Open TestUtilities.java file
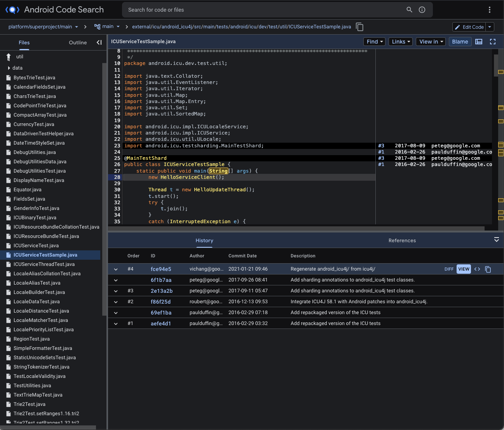The width and height of the screenshot is (504, 430). click(32, 386)
